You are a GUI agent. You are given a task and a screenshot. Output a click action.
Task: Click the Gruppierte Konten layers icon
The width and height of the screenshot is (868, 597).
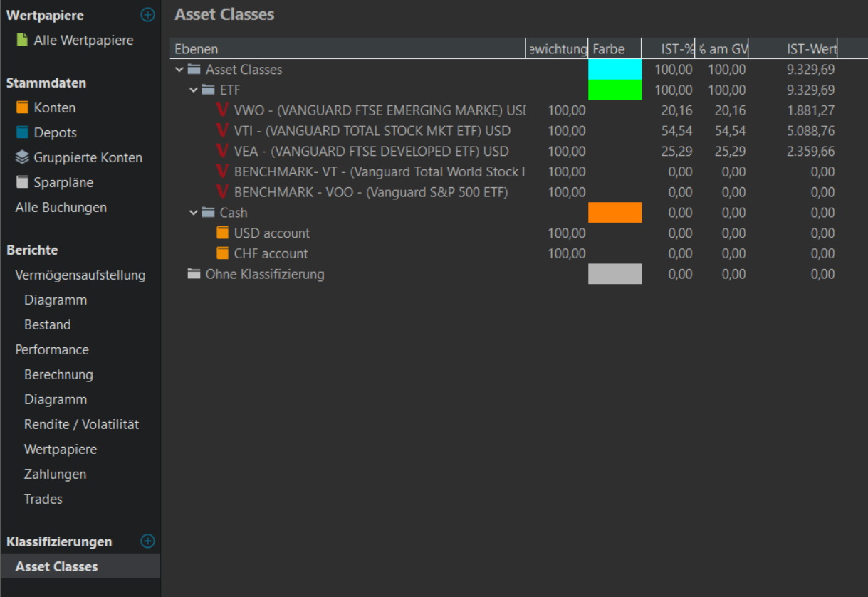(x=22, y=158)
